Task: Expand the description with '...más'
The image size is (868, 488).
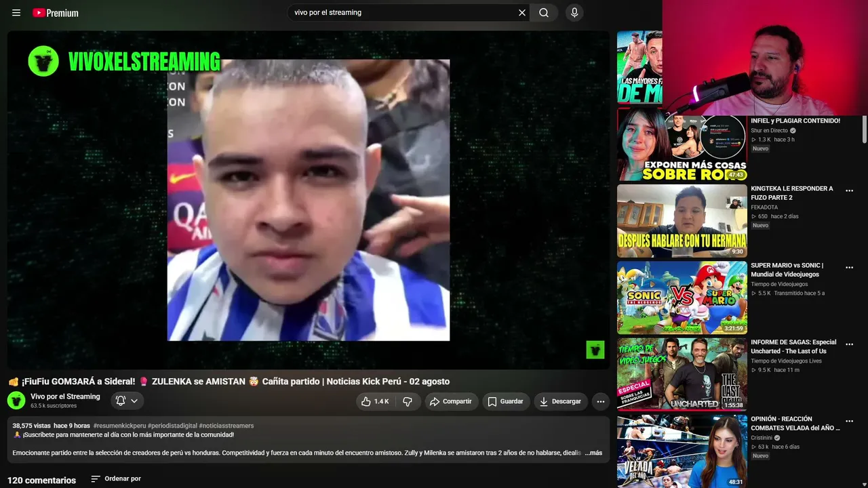Action: coord(593,453)
